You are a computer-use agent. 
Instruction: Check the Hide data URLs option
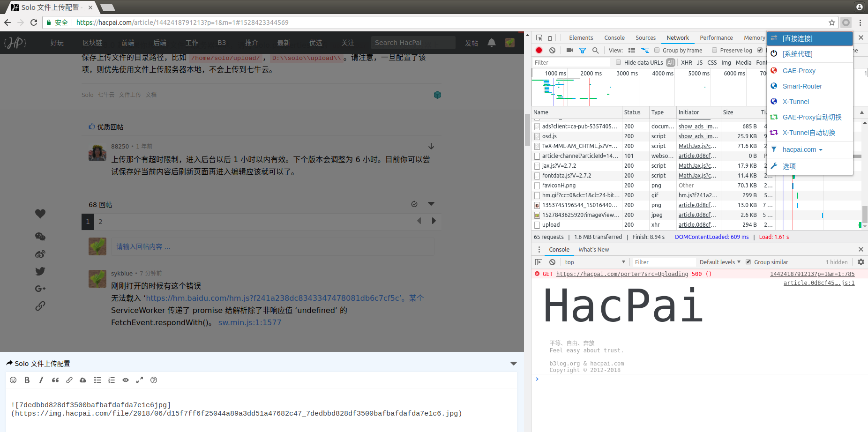click(x=619, y=62)
